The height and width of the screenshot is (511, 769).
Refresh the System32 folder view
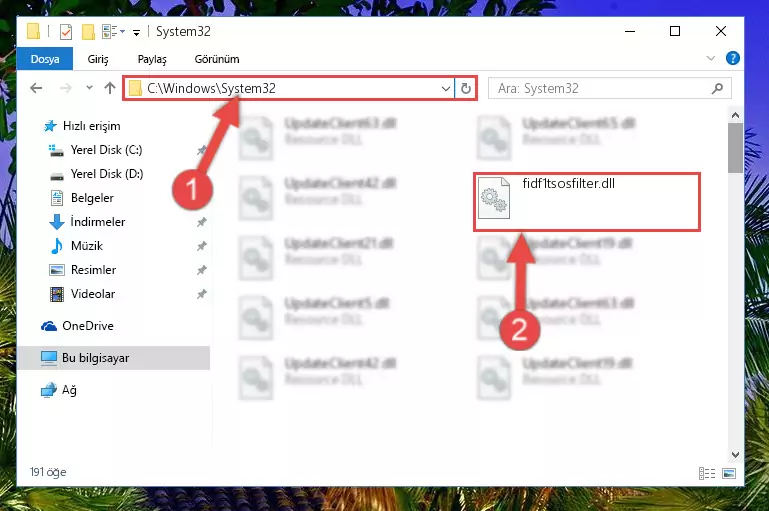tap(465, 89)
